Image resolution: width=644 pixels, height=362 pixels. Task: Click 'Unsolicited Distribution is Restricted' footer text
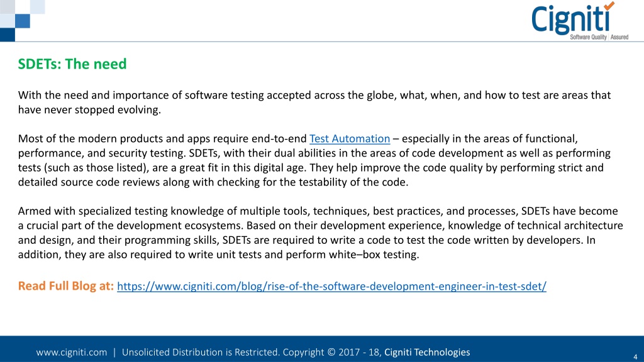pos(201,352)
